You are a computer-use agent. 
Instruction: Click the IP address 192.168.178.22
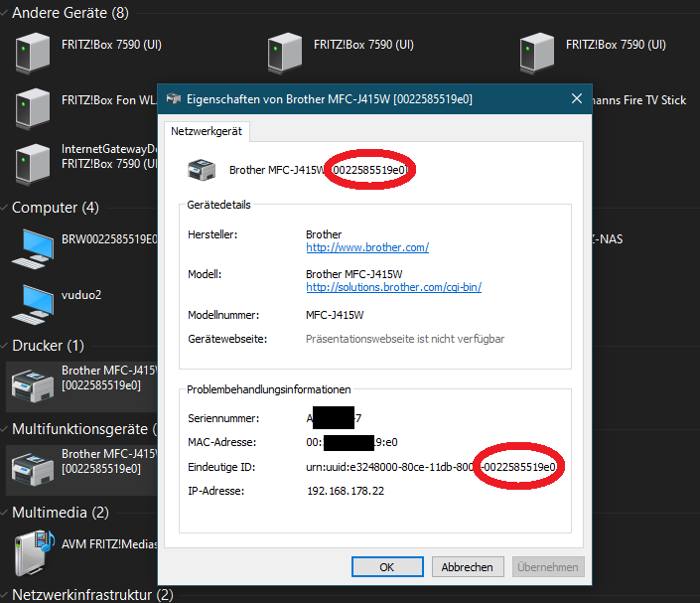click(346, 491)
